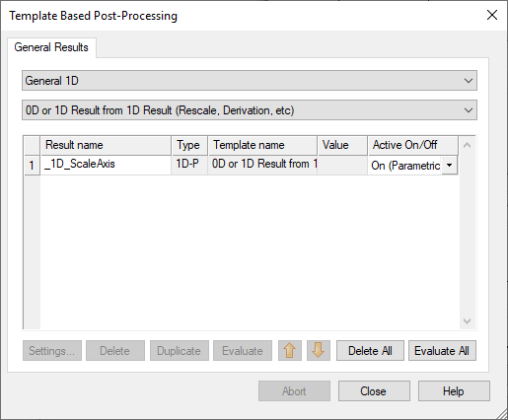Open the Active On (Parametric) dropdown arrow
Screen dimensions: 508x420
coord(449,165)
